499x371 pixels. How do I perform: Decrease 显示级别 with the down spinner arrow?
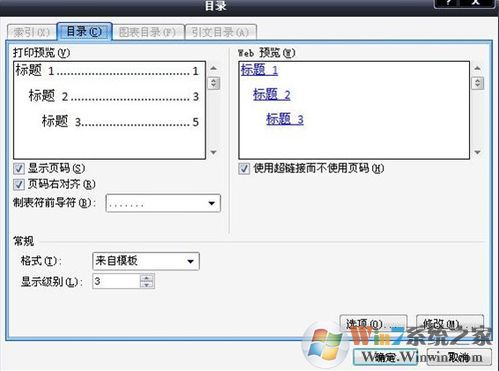click(147, 285)
